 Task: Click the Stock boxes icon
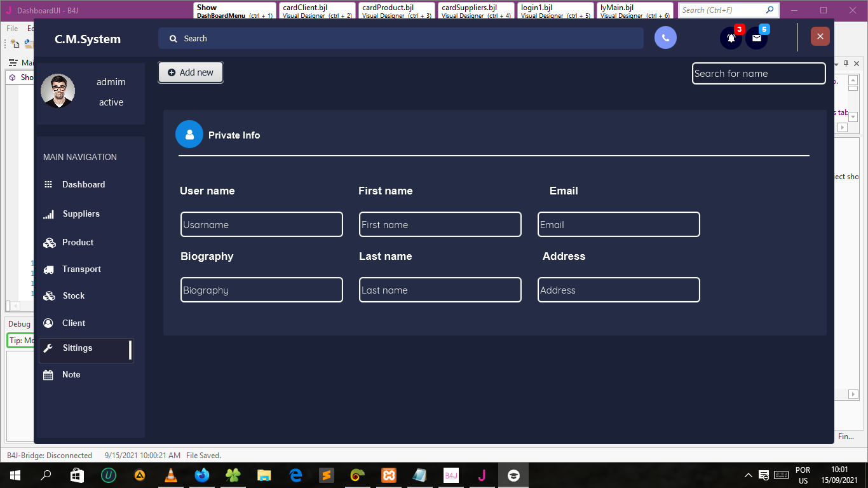coord(49,296)
